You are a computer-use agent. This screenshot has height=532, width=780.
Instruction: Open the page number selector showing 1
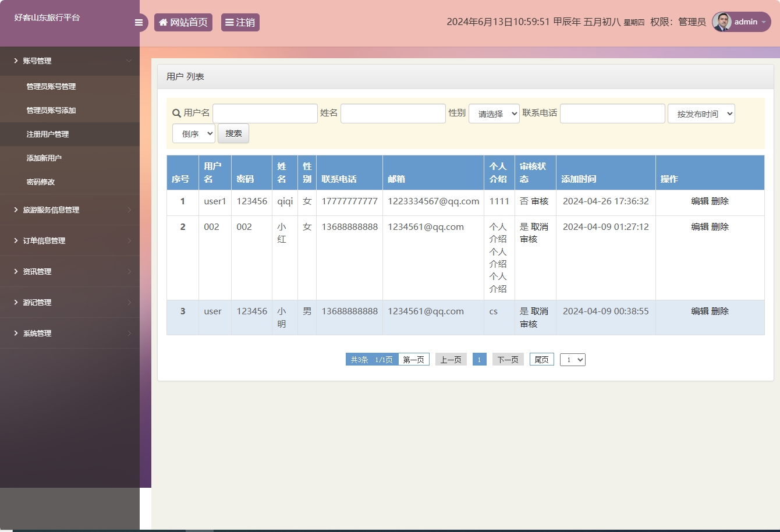point(572,359)
